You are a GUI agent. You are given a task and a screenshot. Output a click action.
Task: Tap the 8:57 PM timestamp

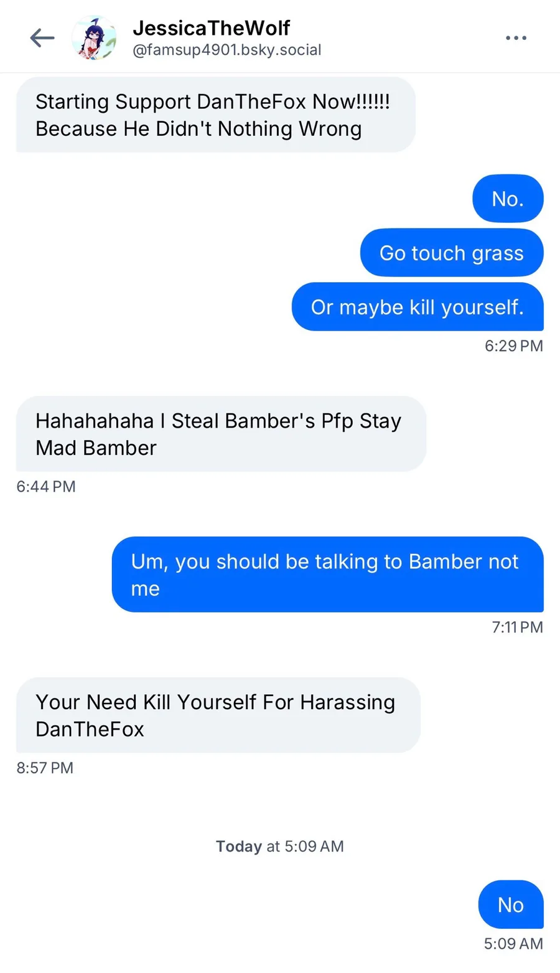click(45, 768)
